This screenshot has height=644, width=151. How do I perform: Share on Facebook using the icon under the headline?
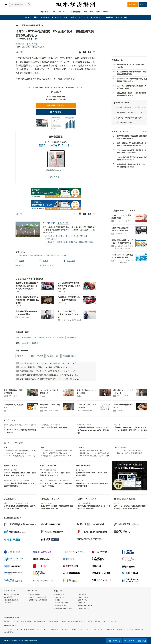(x=89, y=52)
